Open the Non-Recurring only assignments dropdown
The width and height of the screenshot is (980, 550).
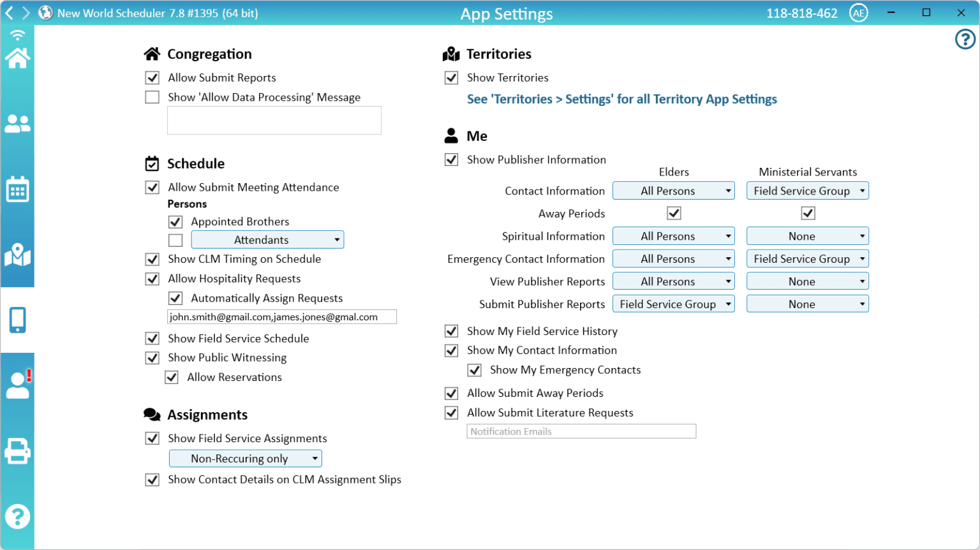[x=245, y=458]
